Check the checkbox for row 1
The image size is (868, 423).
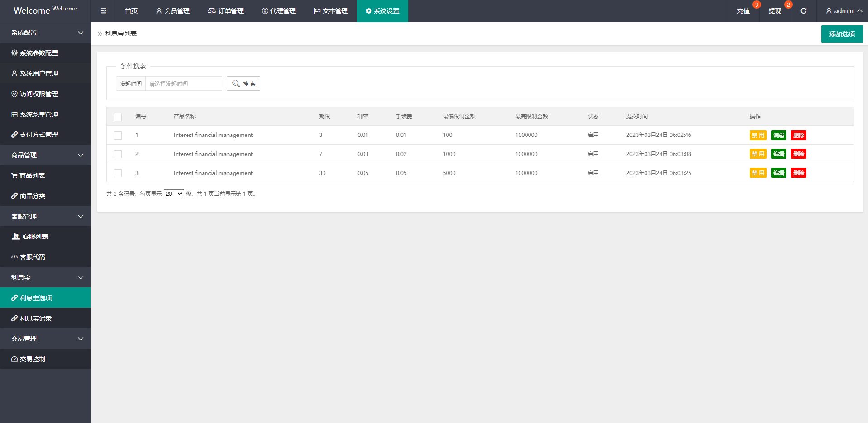[118, 135]
